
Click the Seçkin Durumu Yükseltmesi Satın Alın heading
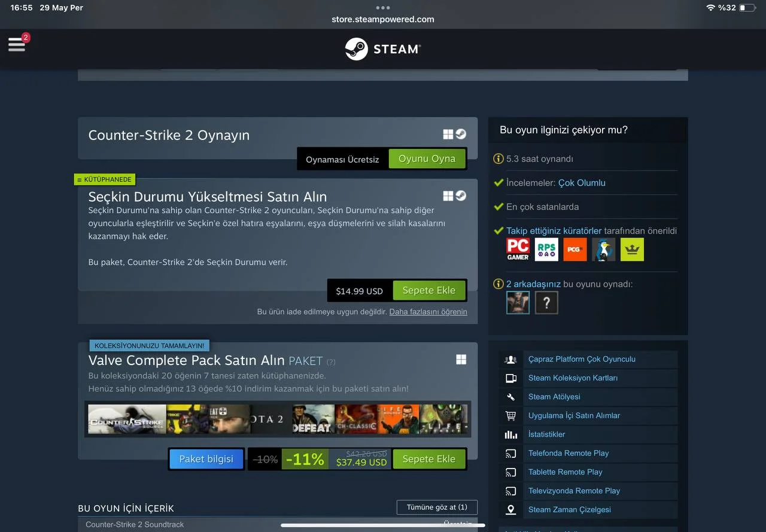(x=208, y=197)
